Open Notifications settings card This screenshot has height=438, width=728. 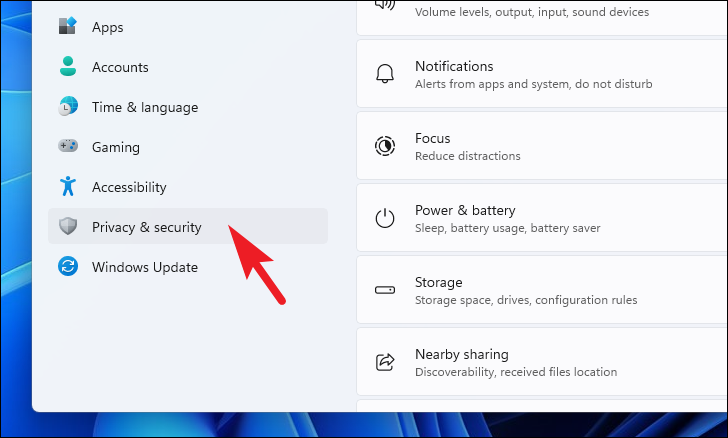[x=541, y=74]
